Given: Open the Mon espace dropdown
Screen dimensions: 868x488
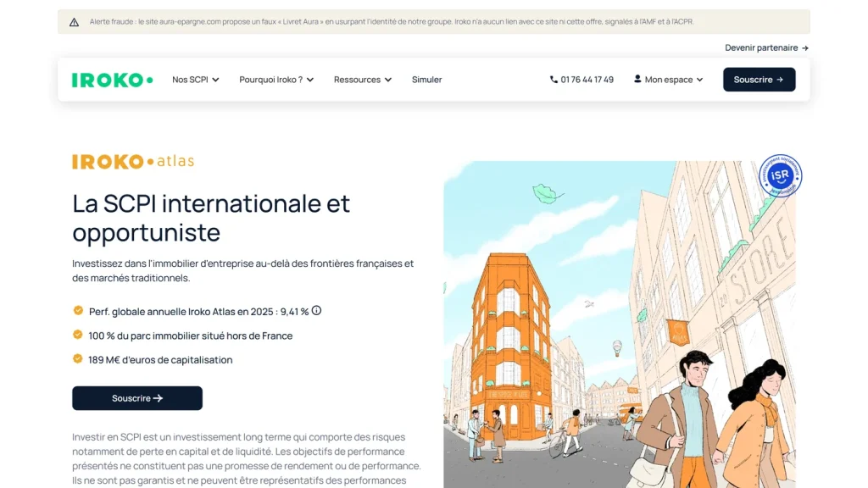Looking at the screenshot, I should pyautogui.click(x=669, y=80).
